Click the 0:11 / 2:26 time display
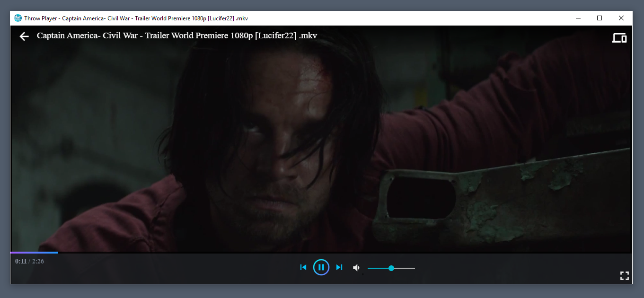Viewport: 644px width, 298px height. coord(29,261)
